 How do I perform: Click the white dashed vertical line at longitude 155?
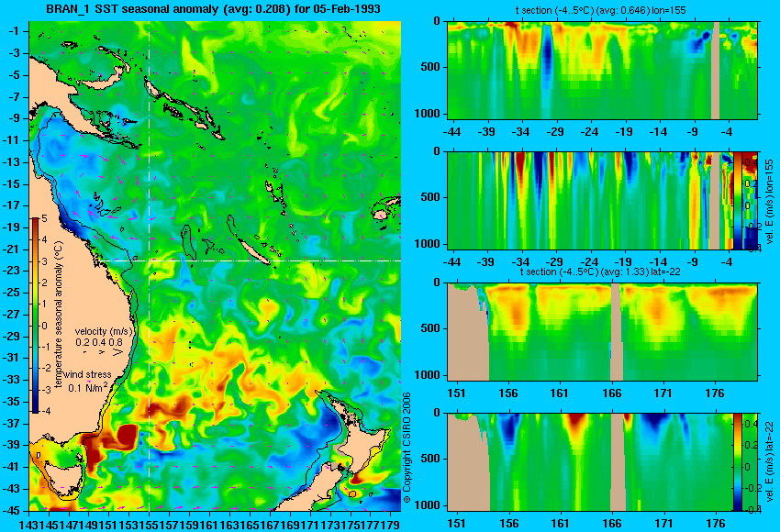click(150, 265)
